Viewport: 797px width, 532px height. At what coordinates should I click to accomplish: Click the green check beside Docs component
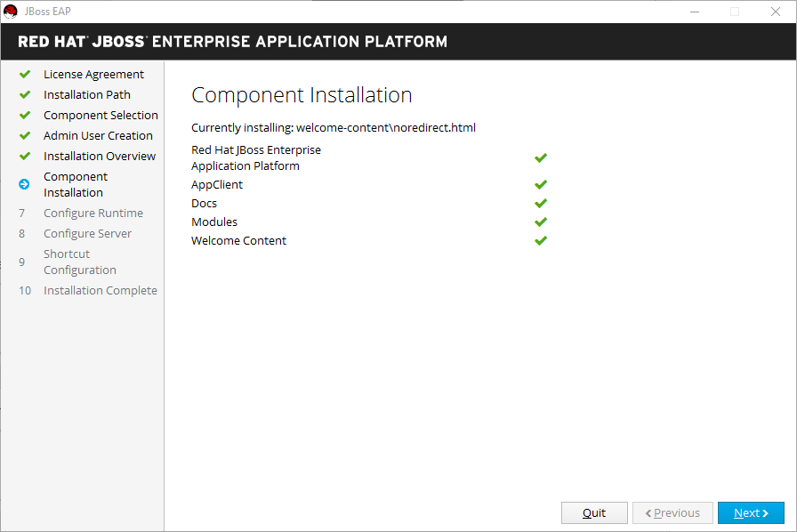[541, 203]
